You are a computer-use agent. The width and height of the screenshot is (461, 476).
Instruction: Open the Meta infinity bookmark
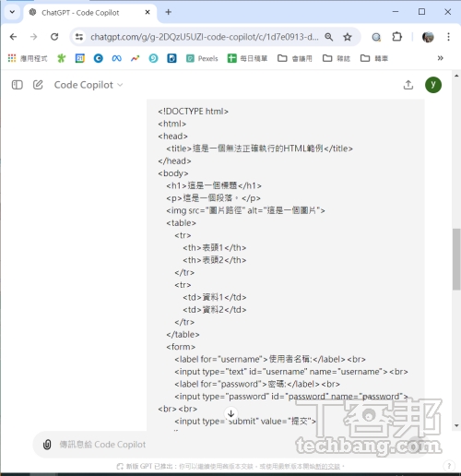click(x=117, y=58)
